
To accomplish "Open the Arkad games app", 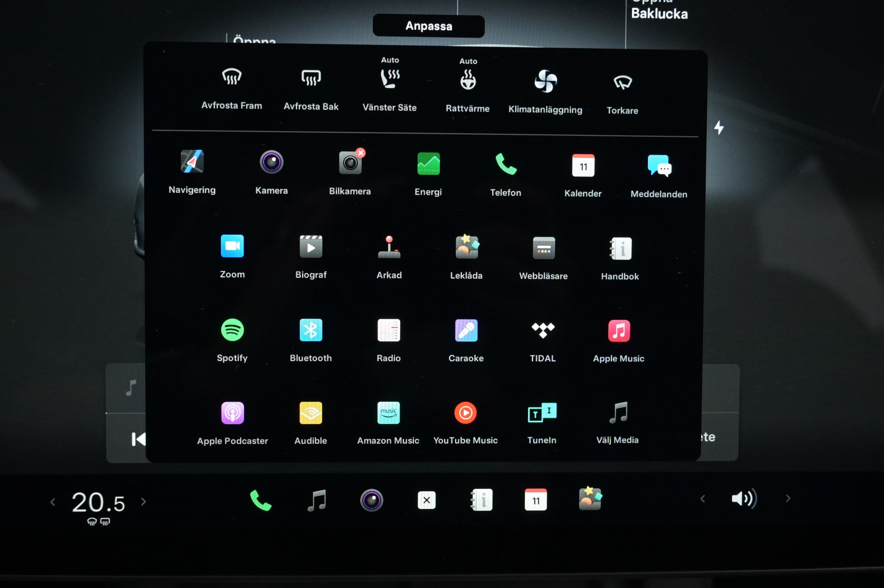I will coord(389,247).
